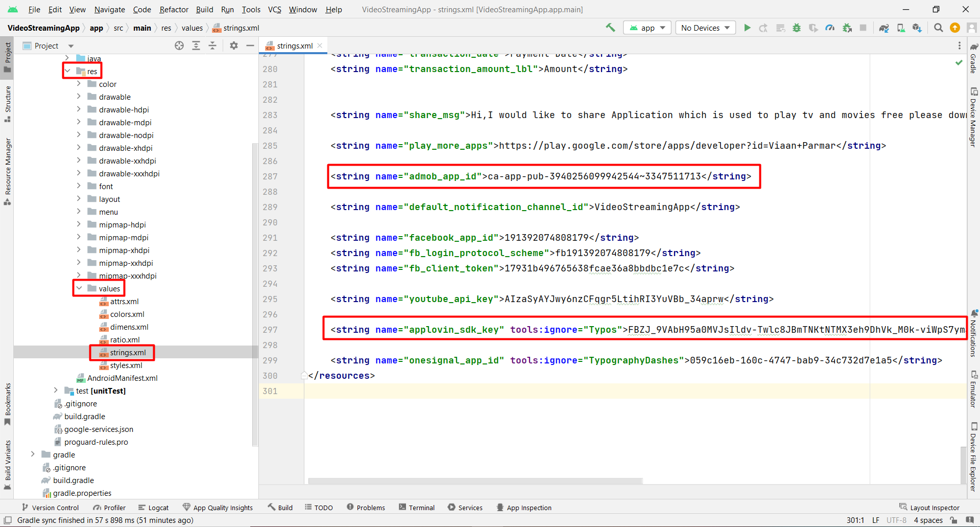980x527 pixels.
Task: Open the app run configuration dropdown
Action: 647,28
